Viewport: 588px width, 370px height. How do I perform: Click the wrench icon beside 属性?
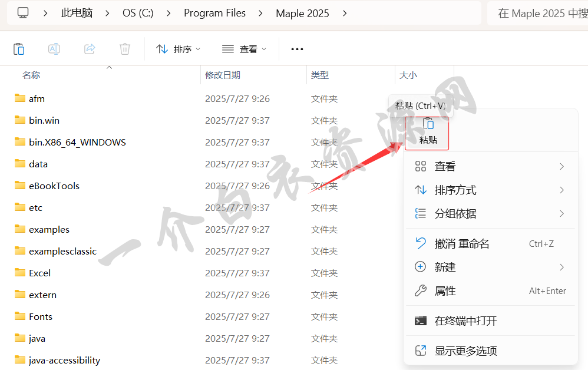pos(420,290)
